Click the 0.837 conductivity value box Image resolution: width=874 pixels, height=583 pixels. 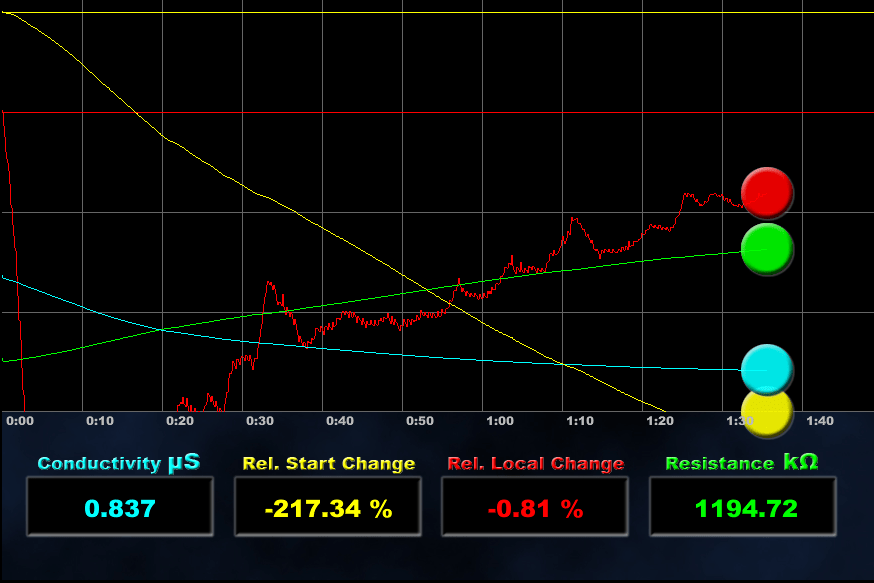(x=120, y=507)
